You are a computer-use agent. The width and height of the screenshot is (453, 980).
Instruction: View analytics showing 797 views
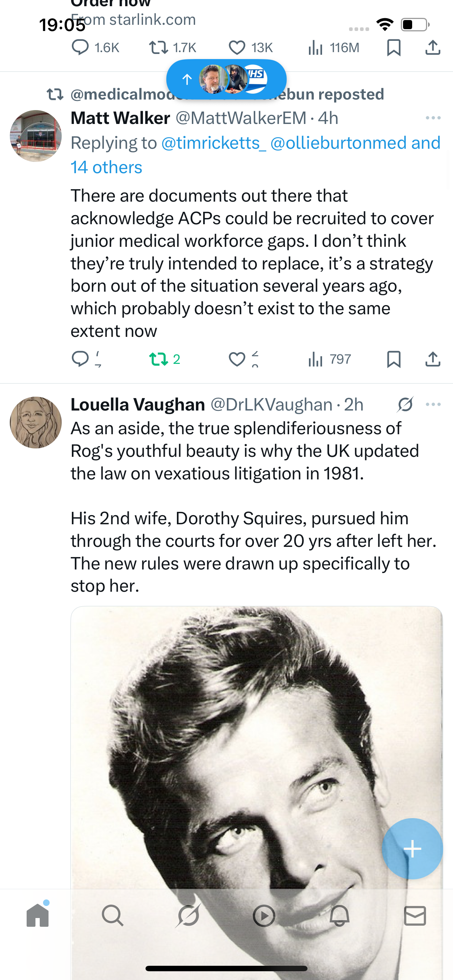click(330, 359)
